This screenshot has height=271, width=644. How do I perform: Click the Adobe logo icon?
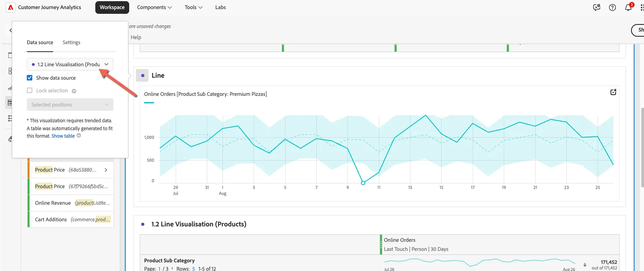point(11,7)
